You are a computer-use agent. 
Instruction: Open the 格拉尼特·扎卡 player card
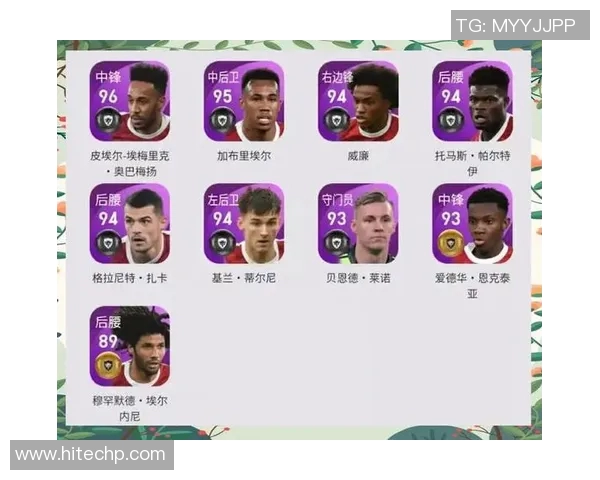(x=130, y=224)
